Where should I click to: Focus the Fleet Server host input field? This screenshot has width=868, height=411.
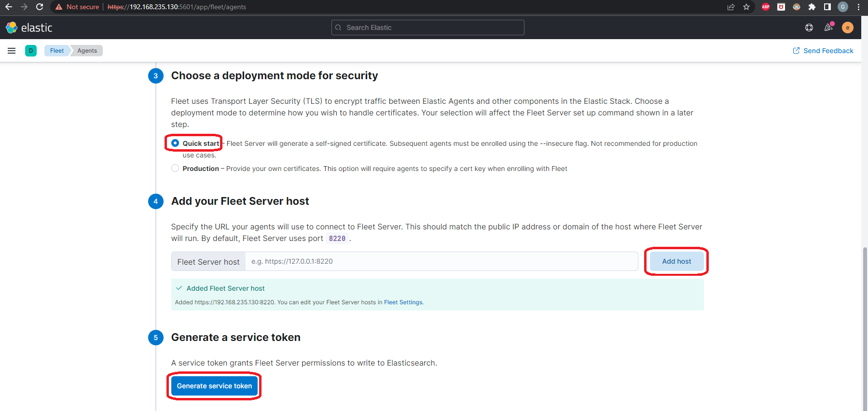(441, 261)
